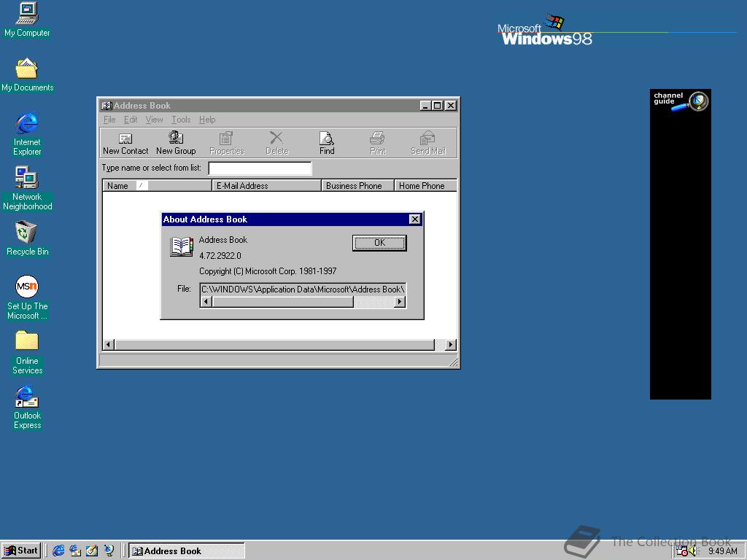
Task: Close the About Address Book dialog
Action: [x=415, y=219]
